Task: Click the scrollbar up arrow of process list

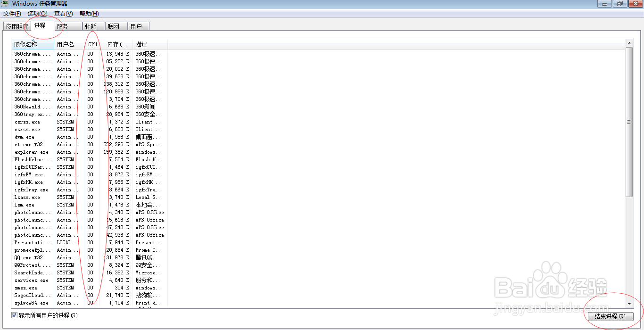Action: (x=629, y=43)
